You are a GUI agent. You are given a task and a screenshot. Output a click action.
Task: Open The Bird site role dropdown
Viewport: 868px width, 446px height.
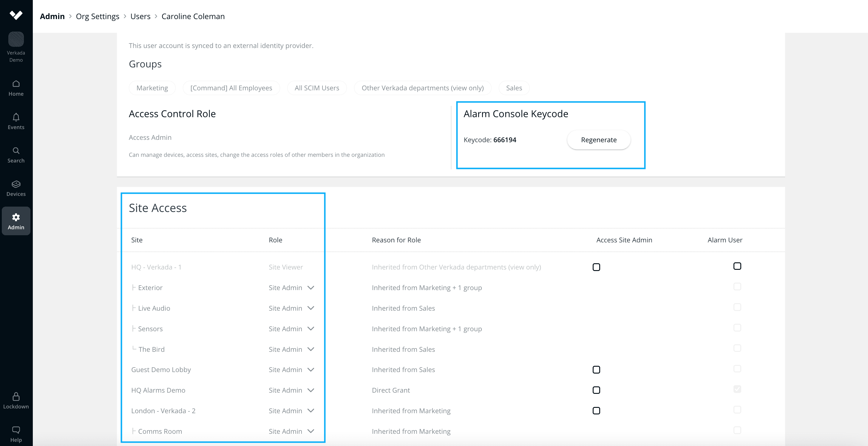tap(311, 349)
